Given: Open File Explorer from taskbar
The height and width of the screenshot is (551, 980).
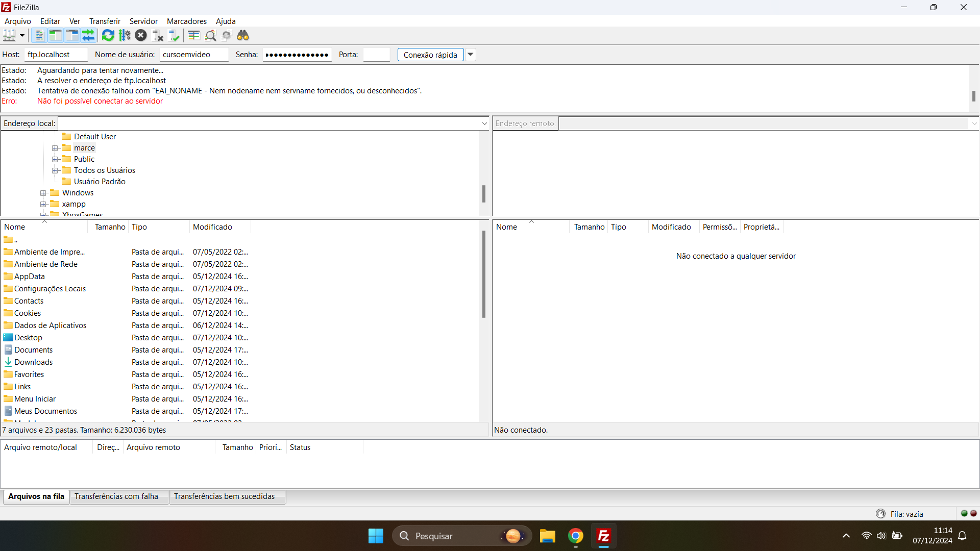Looking at the screenshot, I should pyautogui.click(x=547, y=536).
